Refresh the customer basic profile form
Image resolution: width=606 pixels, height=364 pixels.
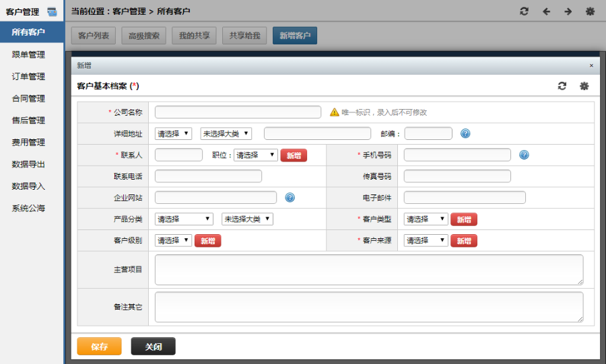coord(562,85)
